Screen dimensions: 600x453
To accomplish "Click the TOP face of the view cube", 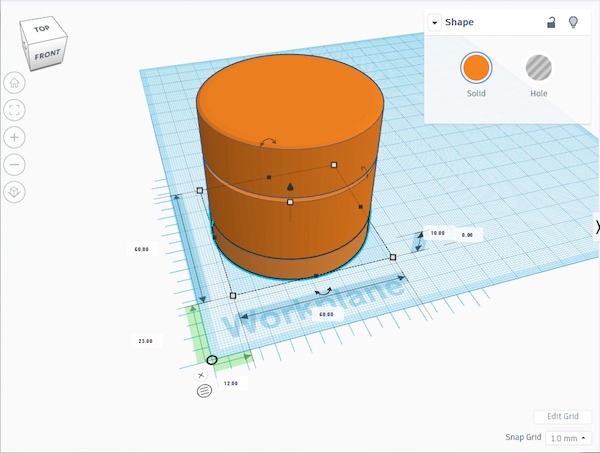I will tap(42, 29).
